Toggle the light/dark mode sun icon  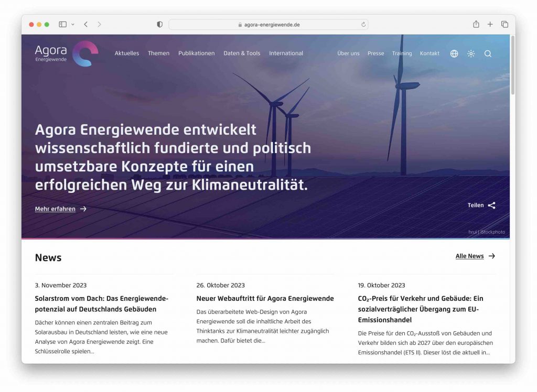471,54
